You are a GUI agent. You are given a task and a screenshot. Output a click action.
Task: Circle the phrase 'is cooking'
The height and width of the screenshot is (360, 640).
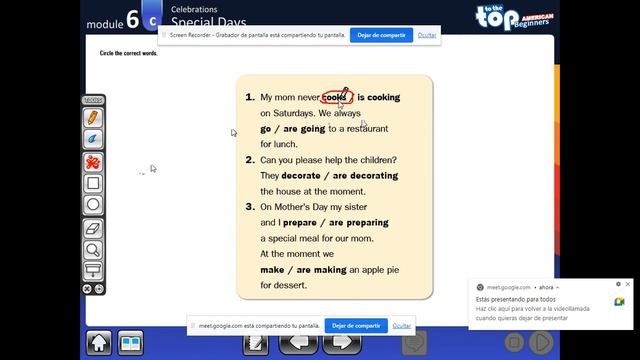click(379, 97)
